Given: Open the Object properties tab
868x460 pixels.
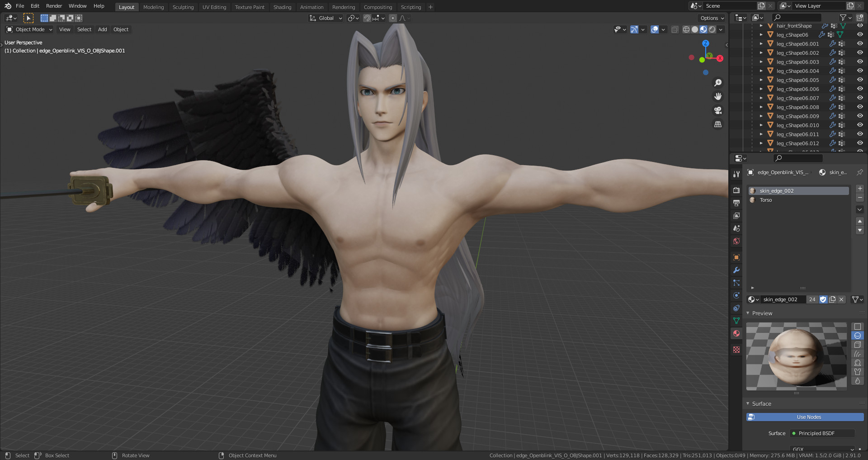Looking at the screenshot, I should click(736, 257).
